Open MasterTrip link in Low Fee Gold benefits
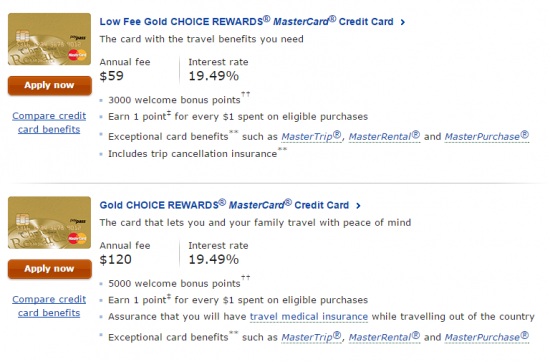The image size is (550, 362). [x=311, y=136]
